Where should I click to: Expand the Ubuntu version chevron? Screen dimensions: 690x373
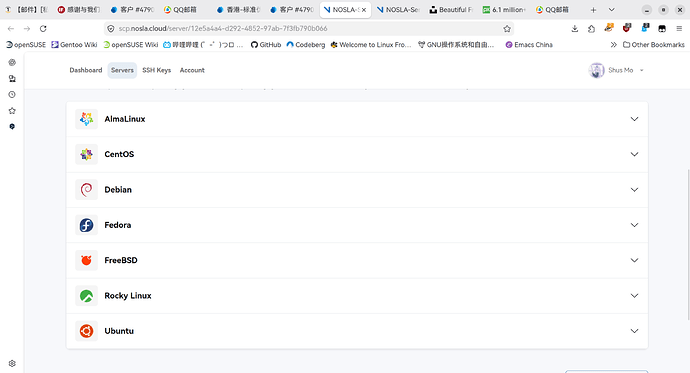634,331
